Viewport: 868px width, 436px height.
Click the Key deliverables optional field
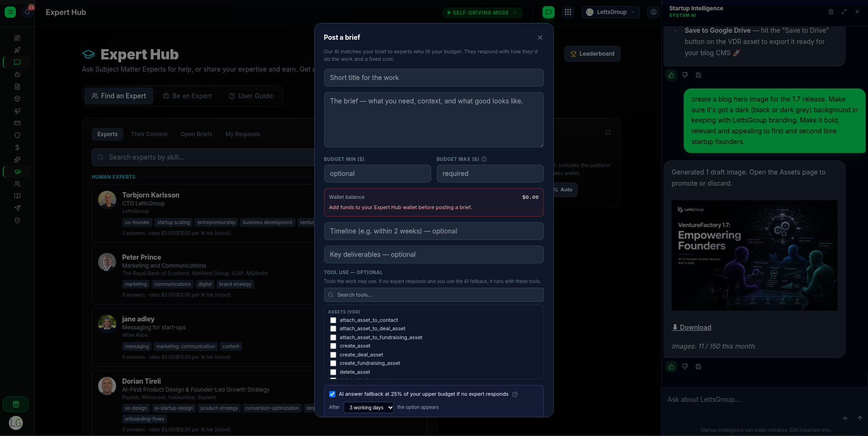[x=434, y=254]
